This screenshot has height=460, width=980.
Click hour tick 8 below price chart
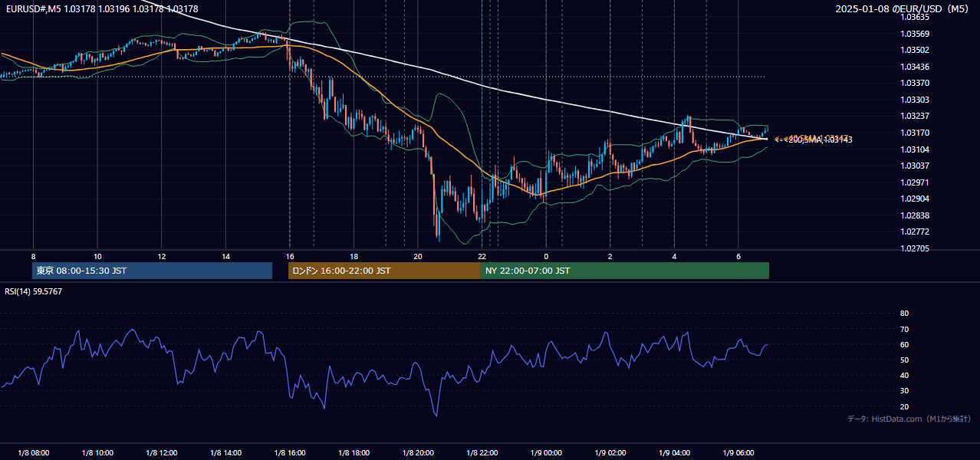(x=33, y=256)
